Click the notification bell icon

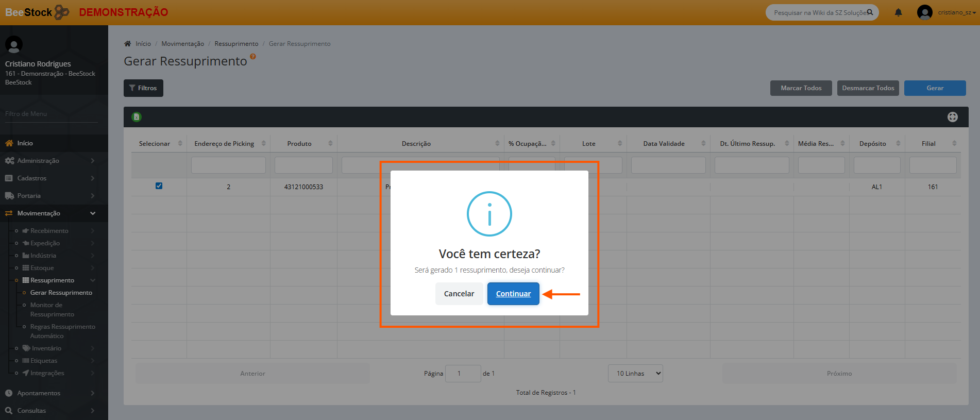(898, 12)
